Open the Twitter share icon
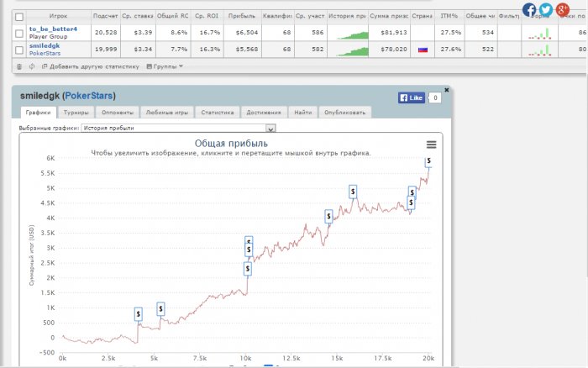Screen dimensions: 588x368 [546, 10]
